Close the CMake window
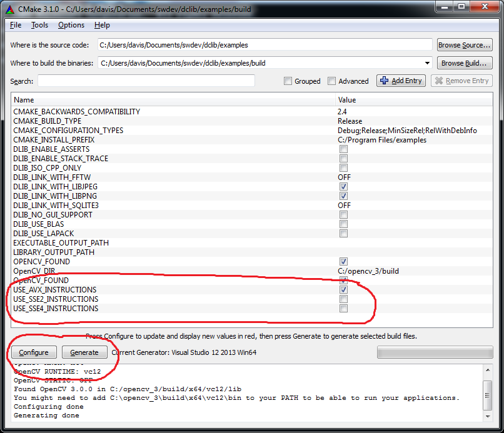The height and width of the screenshot is (433, 504). click(x=484, y=8)
